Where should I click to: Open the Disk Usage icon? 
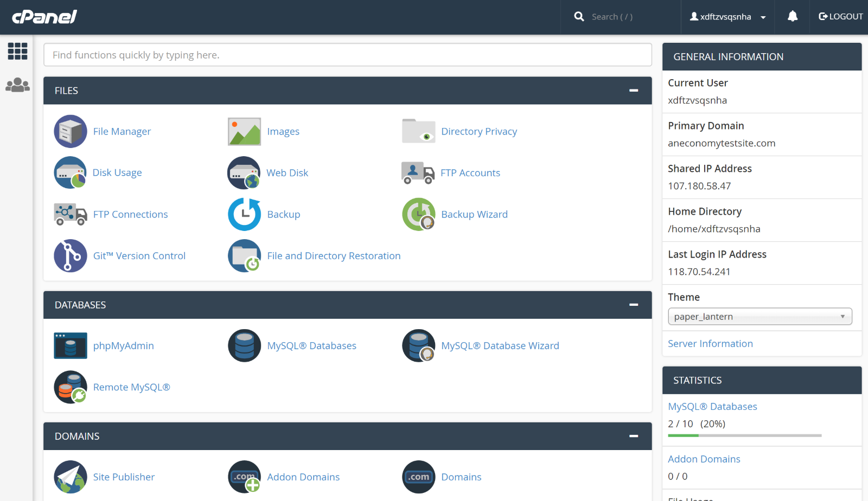coord(71,172)
